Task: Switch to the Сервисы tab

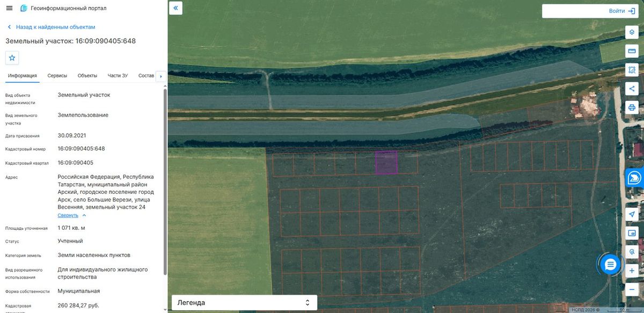Action: 57,76
